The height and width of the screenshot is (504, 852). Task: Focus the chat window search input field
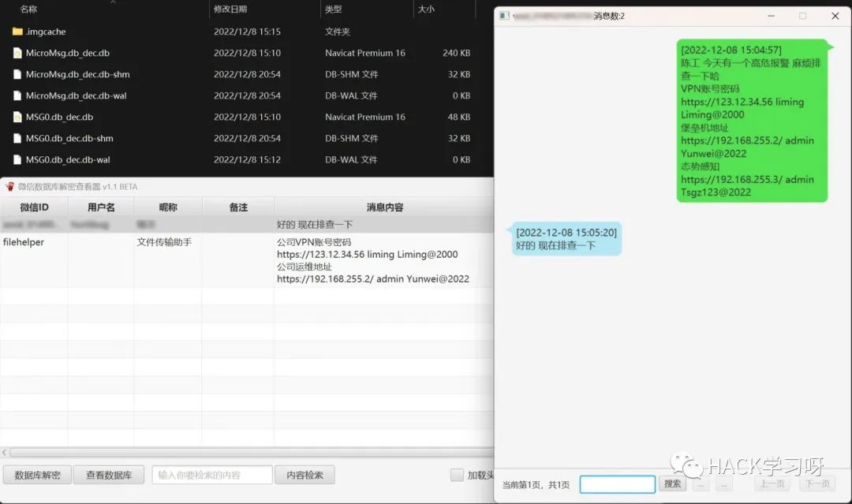617,484
